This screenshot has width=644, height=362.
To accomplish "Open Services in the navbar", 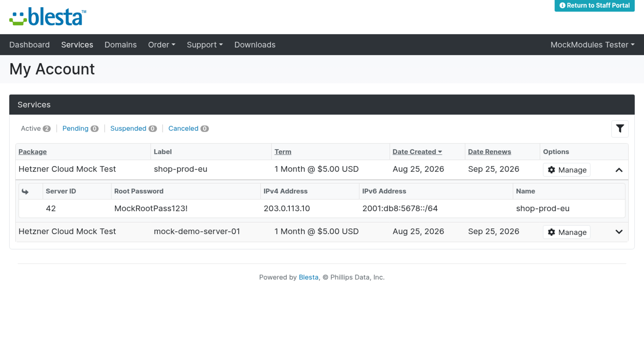I will [x=77, y=45].
